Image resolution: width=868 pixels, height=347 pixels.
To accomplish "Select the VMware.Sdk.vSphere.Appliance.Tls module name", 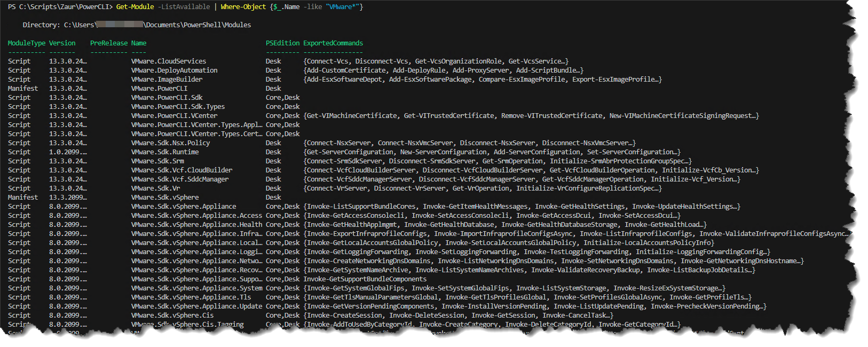I will click(191, 297).
